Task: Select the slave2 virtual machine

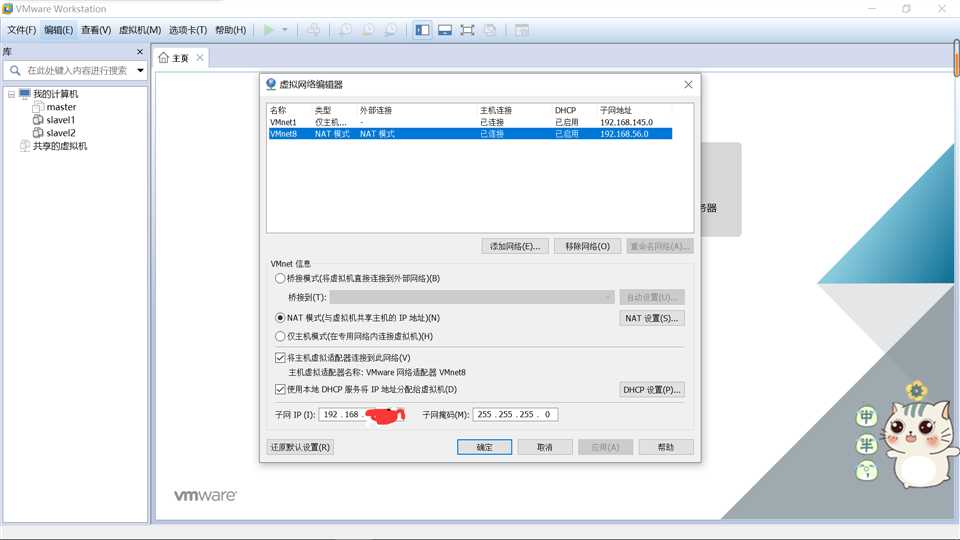Action: pos(61,133)
